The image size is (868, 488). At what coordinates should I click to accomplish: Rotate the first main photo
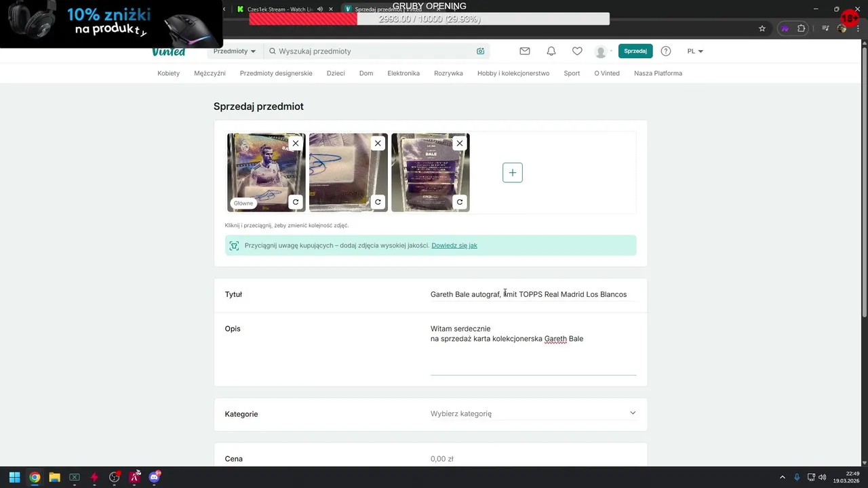pos(295,202)
